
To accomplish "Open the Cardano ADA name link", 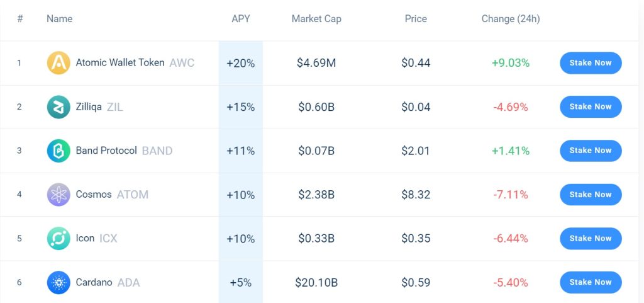I will point(94,283).
